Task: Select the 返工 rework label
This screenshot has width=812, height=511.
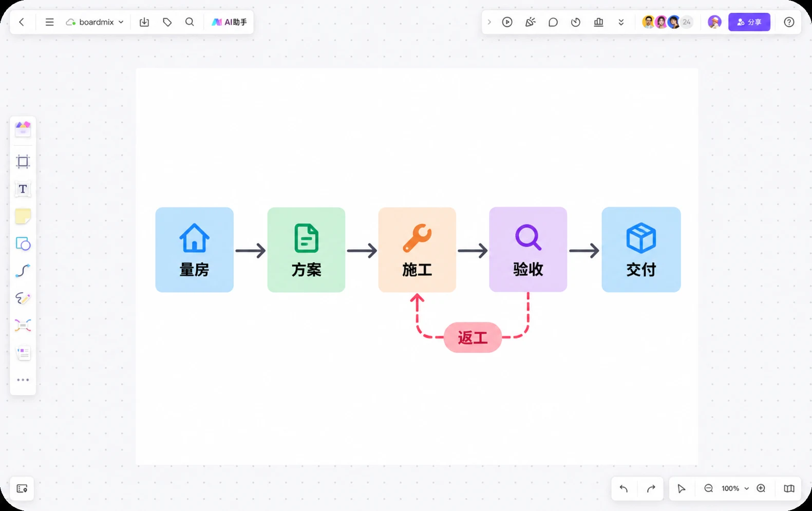Action: (473, 337)
